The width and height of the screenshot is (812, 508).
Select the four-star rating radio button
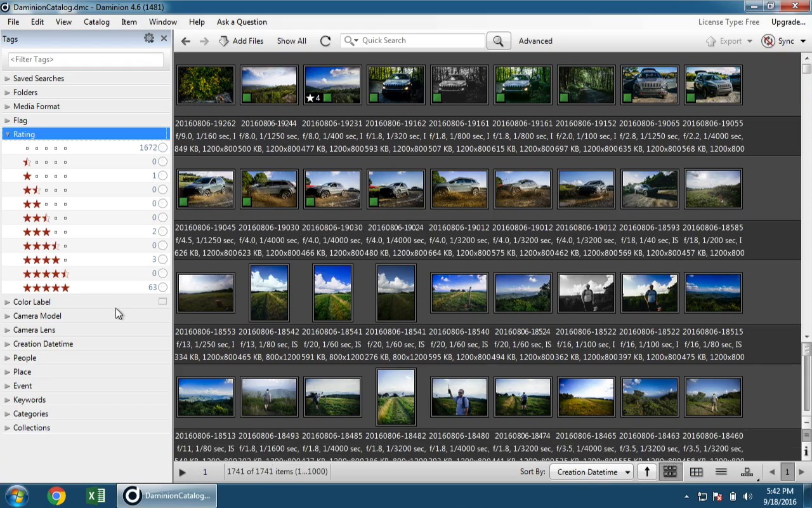(163, 260)
